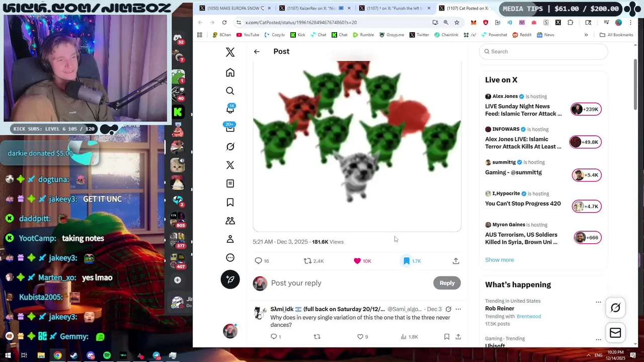The image size is (644, 362).
Task: Open 8Chan bookmark
Action: (222, 35)
